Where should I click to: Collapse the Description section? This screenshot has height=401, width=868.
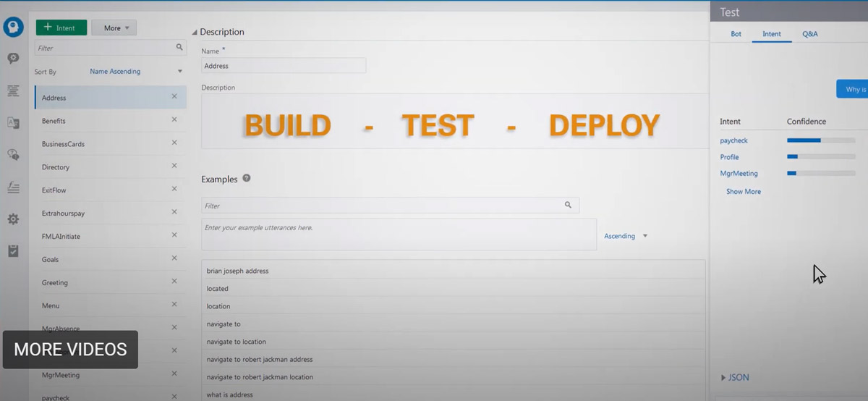195,33
